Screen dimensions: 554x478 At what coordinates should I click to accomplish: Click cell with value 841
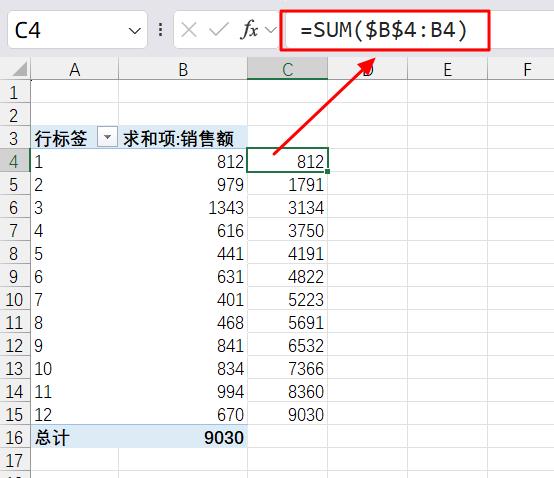pos(183,345)
